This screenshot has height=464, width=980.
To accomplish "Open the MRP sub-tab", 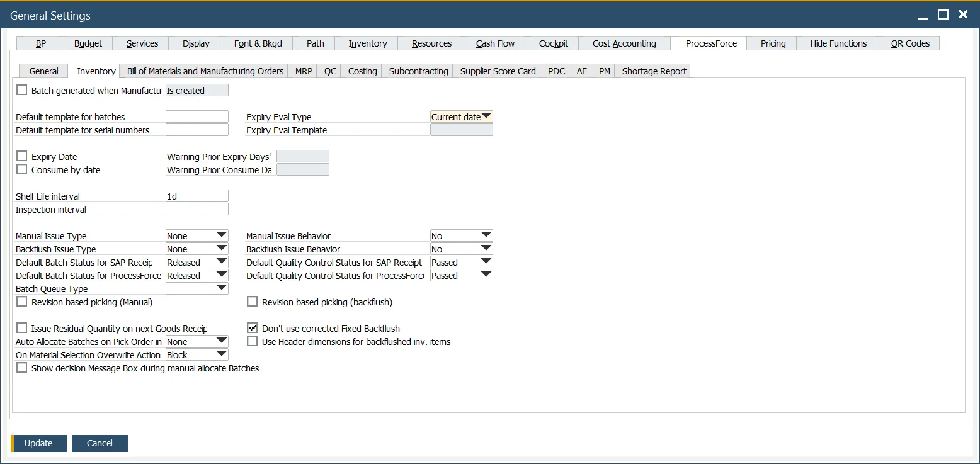I will click(x=304, y=71).
